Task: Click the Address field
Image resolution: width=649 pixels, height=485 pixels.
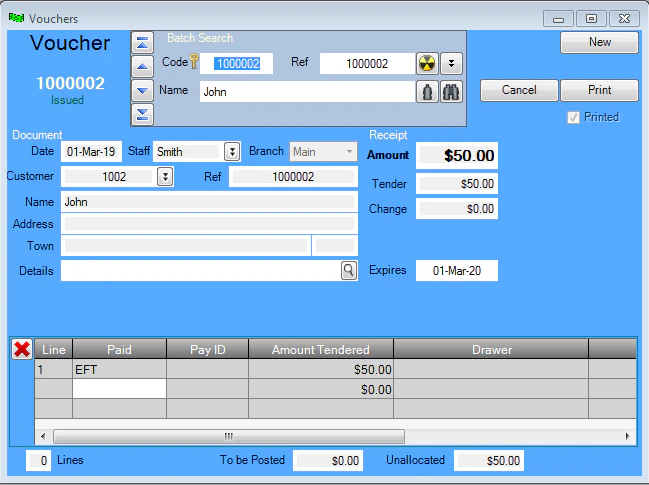Action: (x=209, y=224)
